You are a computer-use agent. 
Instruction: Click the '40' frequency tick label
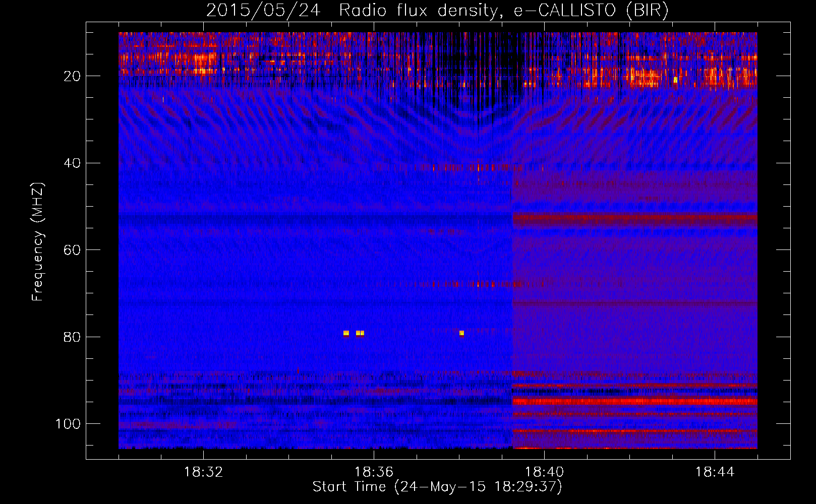click(x=72, y=163)
